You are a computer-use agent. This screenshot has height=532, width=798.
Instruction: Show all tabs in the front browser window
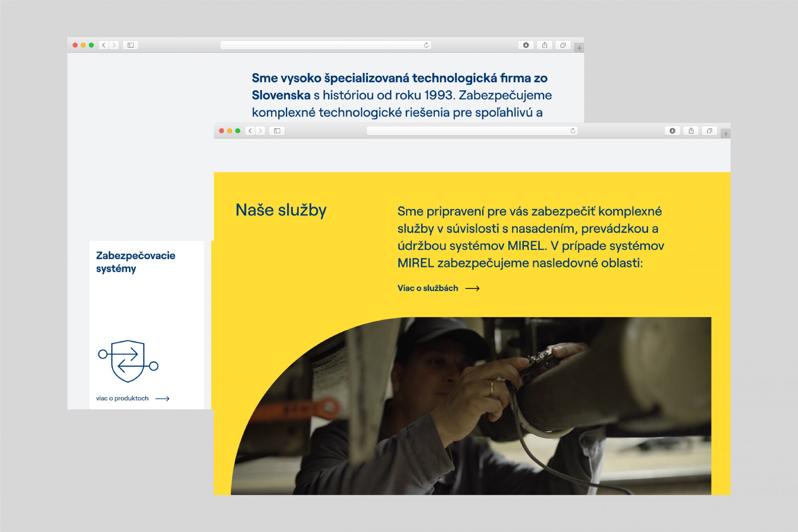point(709,131)
